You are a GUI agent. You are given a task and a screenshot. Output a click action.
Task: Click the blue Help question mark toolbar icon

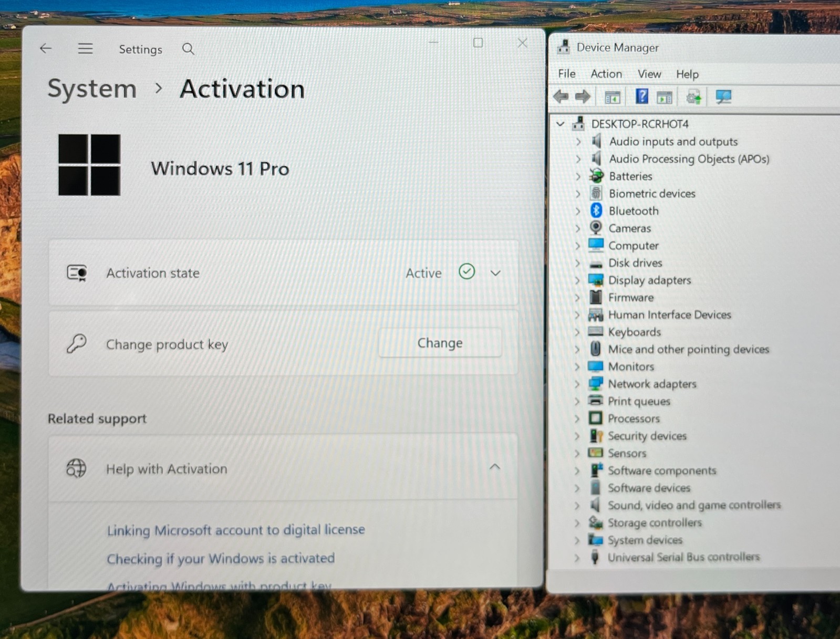pyautogui.click(x=641, y=97)
